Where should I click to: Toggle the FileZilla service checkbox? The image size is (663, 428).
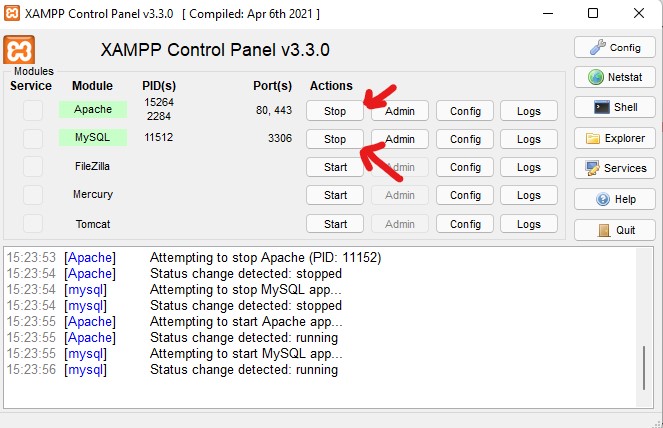pos(33,167)
